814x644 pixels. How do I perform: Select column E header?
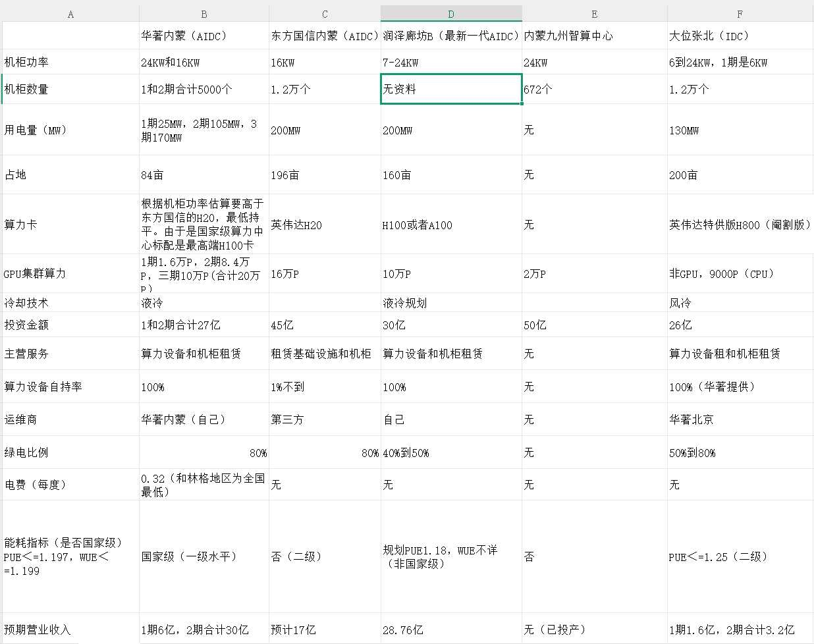pos(595,14)
